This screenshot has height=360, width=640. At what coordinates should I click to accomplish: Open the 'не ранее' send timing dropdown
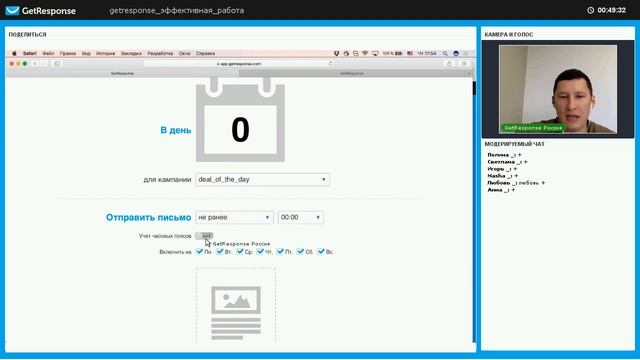coord(234,218)
